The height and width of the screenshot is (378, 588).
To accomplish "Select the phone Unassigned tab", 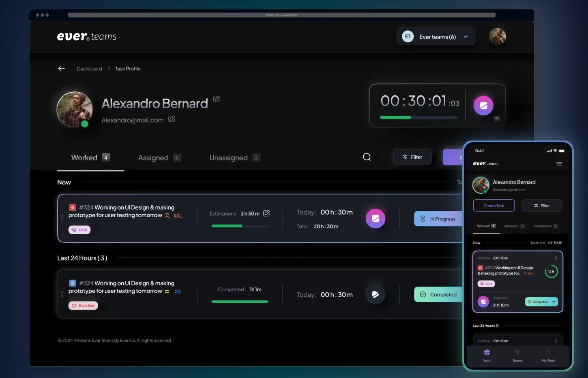I will pos(545,226).
